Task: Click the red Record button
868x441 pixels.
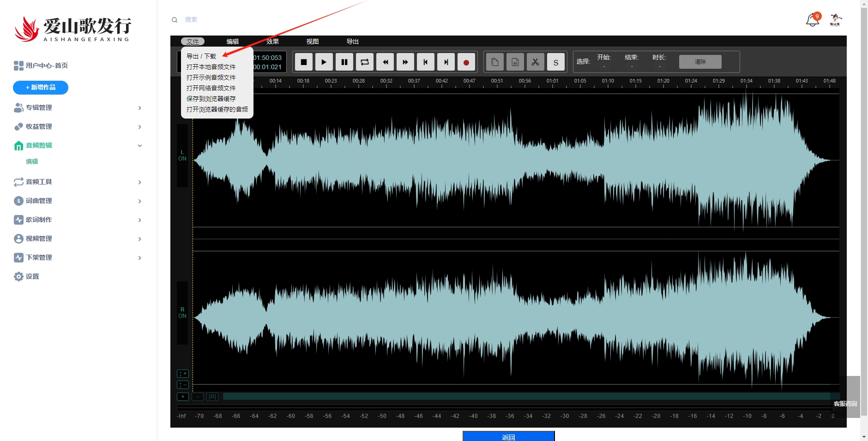Action: click(x=466, y=62)
